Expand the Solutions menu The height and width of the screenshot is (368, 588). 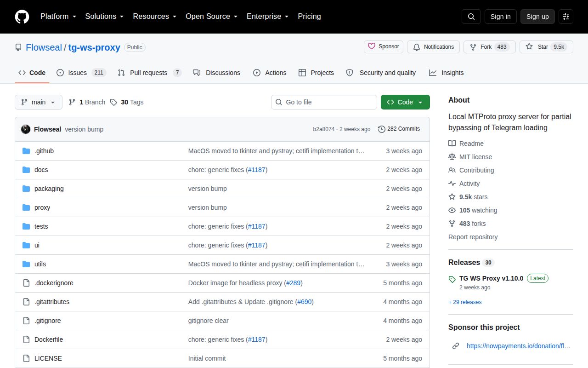point(105,17)
